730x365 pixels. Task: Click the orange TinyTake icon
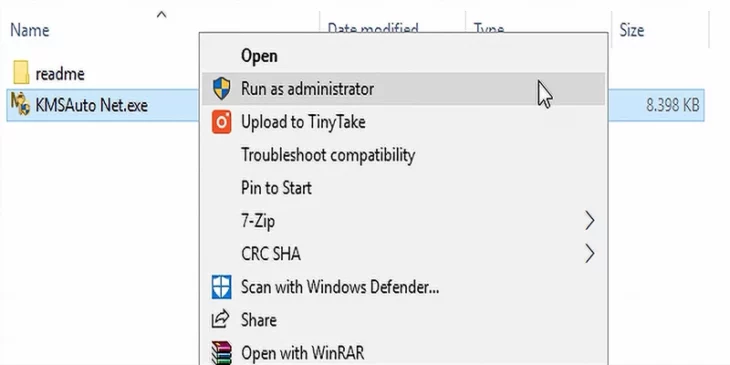point(221,122)
